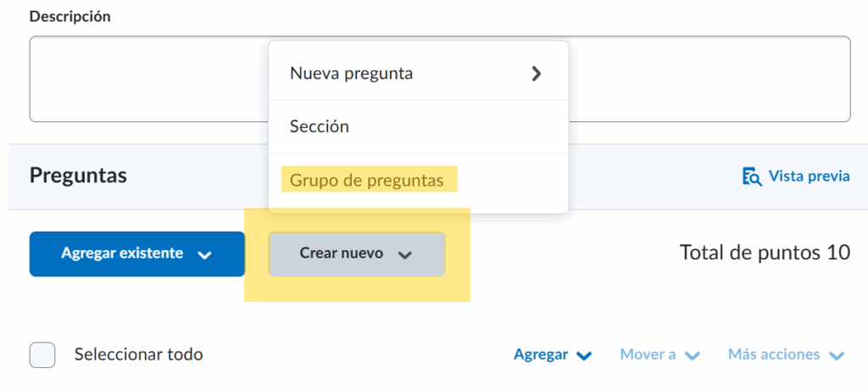868x391 pixels.
Task: Click the Total de puntos 10 text
Action: (x=765, y=254)
